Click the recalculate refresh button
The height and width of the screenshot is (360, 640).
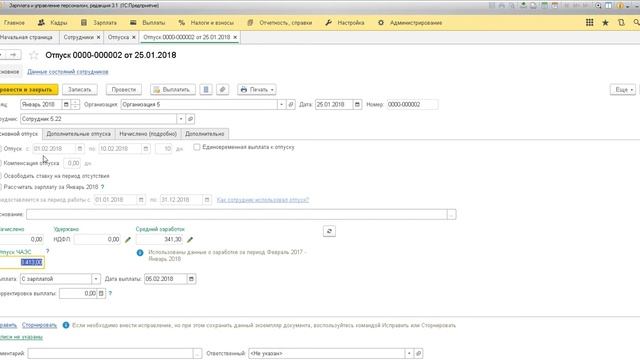(x=329, y=231)
